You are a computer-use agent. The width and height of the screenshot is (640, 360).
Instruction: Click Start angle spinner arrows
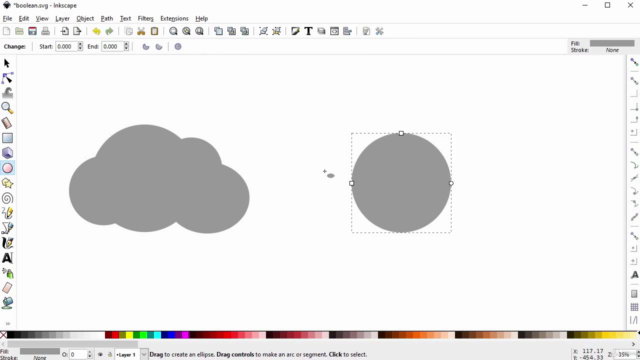click(x=80, y=47)
